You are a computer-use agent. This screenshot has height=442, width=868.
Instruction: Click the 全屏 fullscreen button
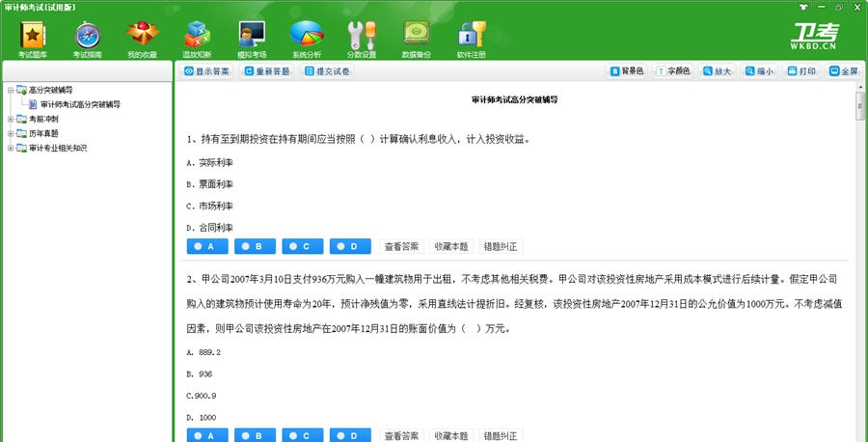point(844,71)
